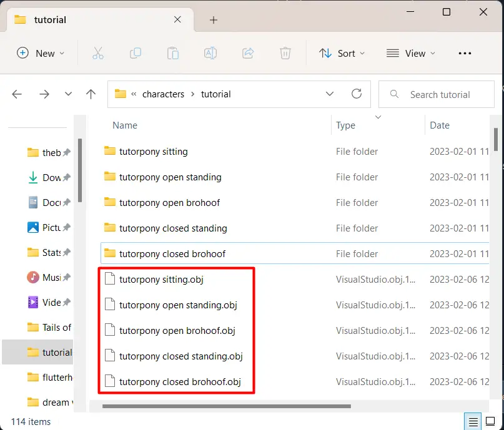Open the Sort options dropdown
Screen dimensions: 504x430
click(x=342, y=53)
